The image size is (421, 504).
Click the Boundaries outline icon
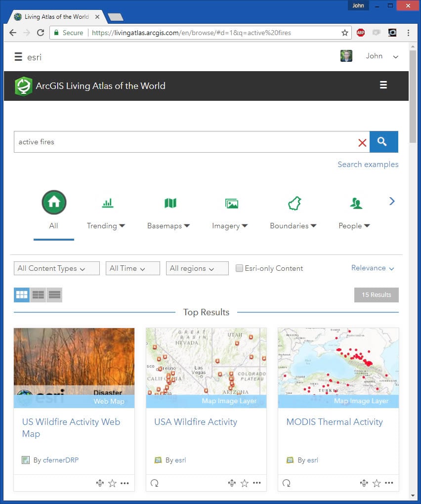(x=295, y=203)
